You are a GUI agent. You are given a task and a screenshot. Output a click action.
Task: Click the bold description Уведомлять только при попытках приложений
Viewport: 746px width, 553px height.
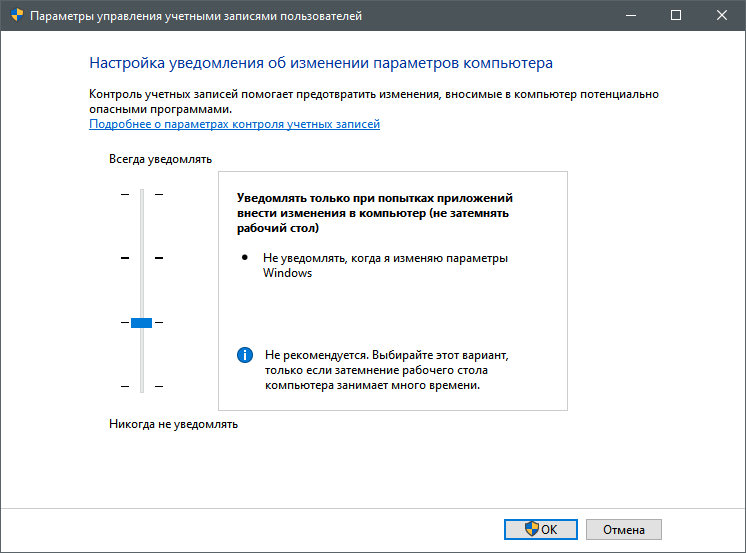click(x=375, y=213)
